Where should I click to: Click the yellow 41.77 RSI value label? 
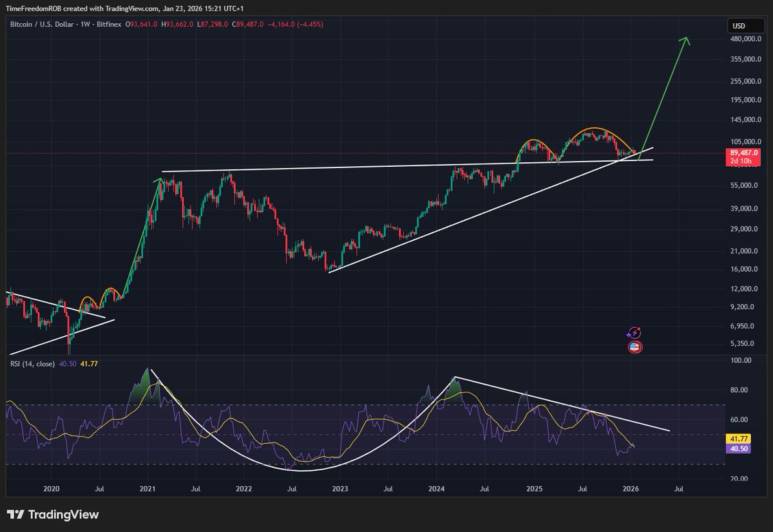pos(738,437)
